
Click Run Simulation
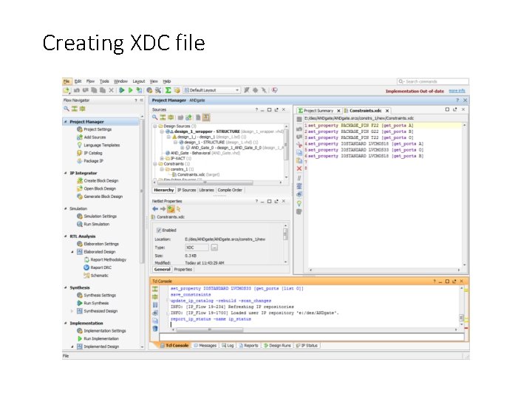(96, 224)
